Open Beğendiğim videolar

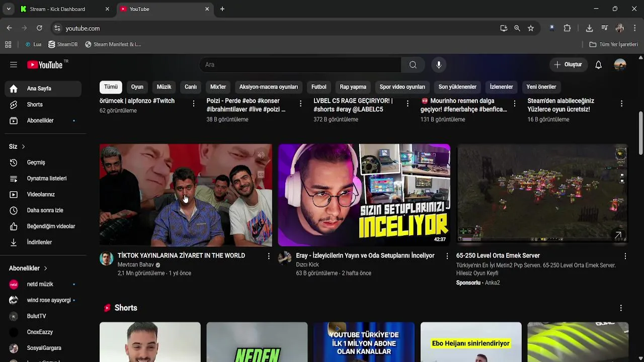pyautogui.click(x=43, y=226)
